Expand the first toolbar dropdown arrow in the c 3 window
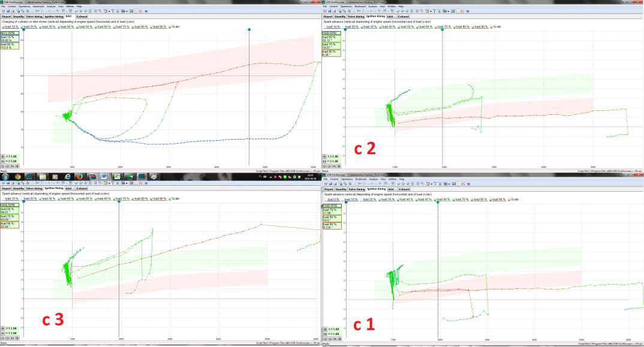Viewport: 644px width, 347px height. [109, 183]
